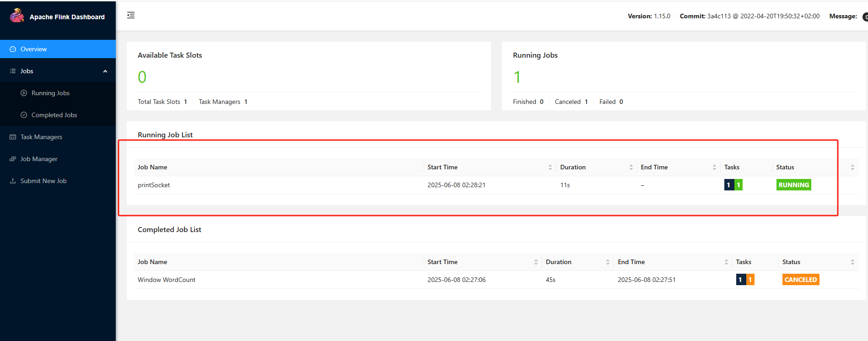
Task: Click the 11s duration cell
Action: click(x=565, y=185)
